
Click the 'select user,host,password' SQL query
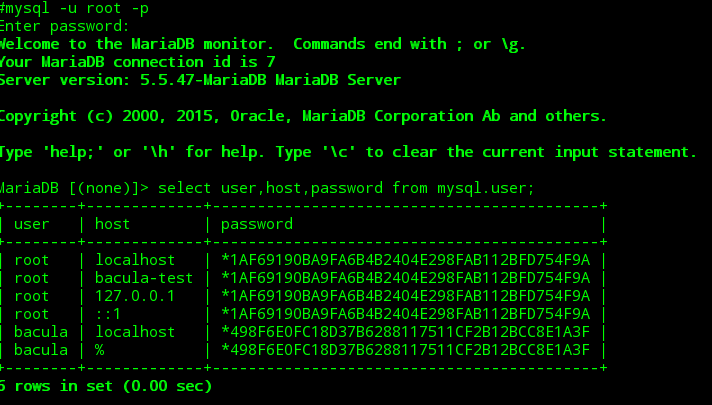click(x=346, y=188)
